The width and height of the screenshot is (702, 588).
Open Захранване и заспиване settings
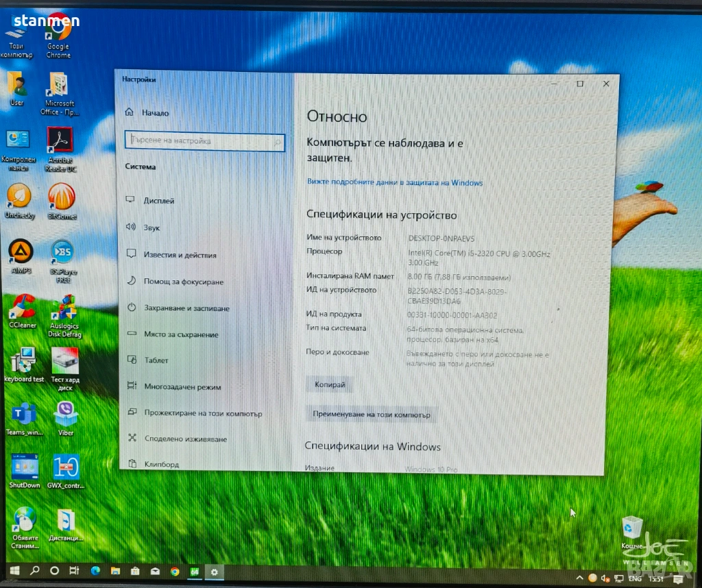click(186, 308)
